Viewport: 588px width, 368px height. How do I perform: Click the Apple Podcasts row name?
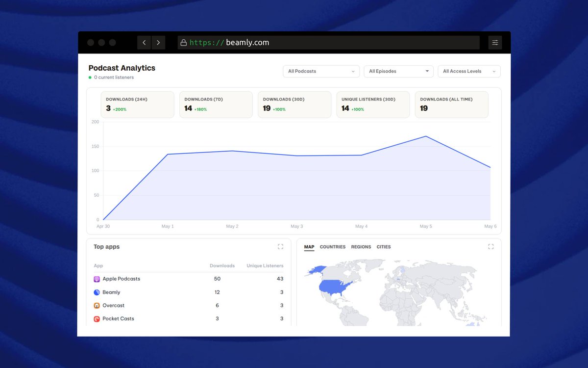(122, 279)
